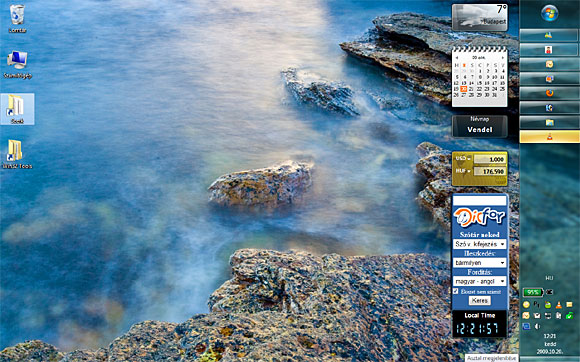Image resolution: width=580 pixels, height=362 pixels.
Task: Switch to the red-shirt person taskbar button
Action: 550,50
